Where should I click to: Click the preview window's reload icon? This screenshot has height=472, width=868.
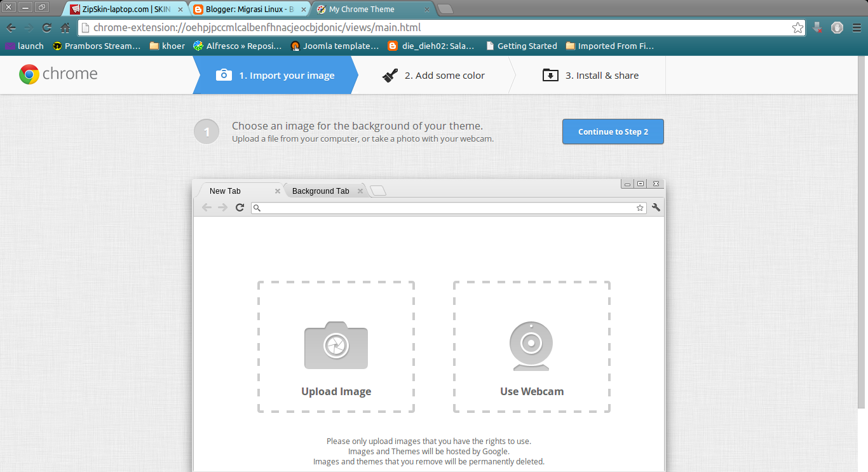[240, 207]
